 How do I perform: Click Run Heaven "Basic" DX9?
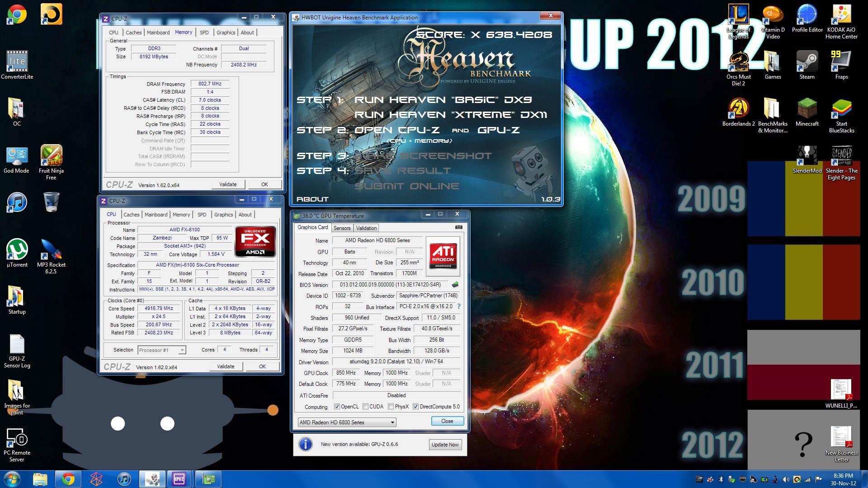click(x=443, y=100)
